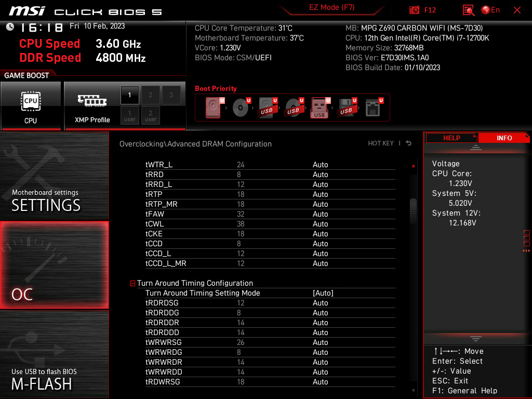532x399 pixels.
Task: Select the tRDRDSG Auto value field
Action: [x=320, y=303]
